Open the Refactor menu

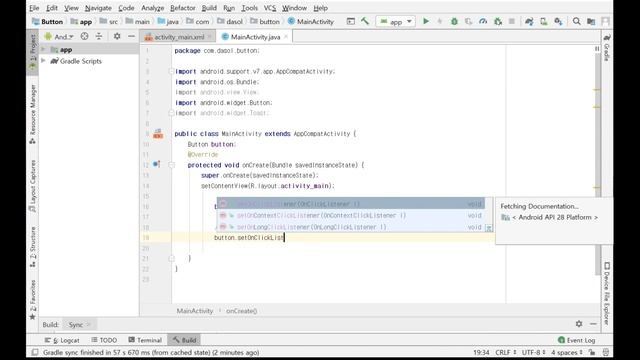click(182, 8)
